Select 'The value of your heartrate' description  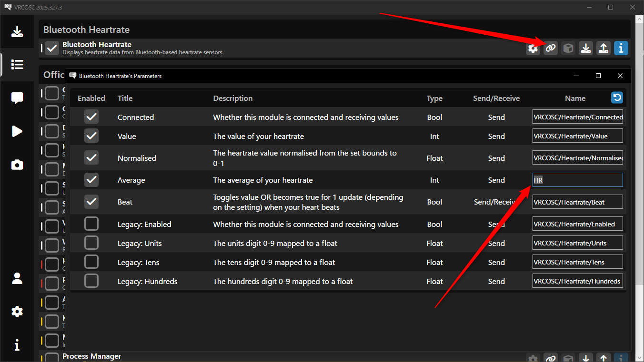pos(259,136)
